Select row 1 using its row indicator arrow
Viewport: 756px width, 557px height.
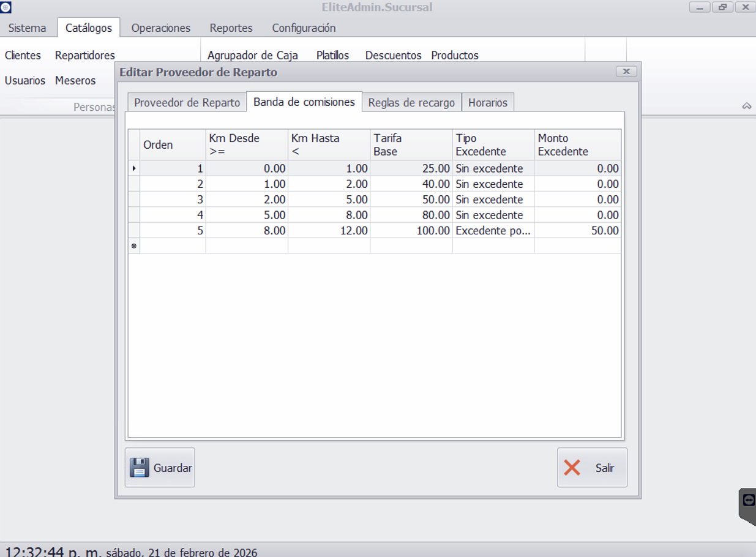pyautogui.click(x=134, y=168)
